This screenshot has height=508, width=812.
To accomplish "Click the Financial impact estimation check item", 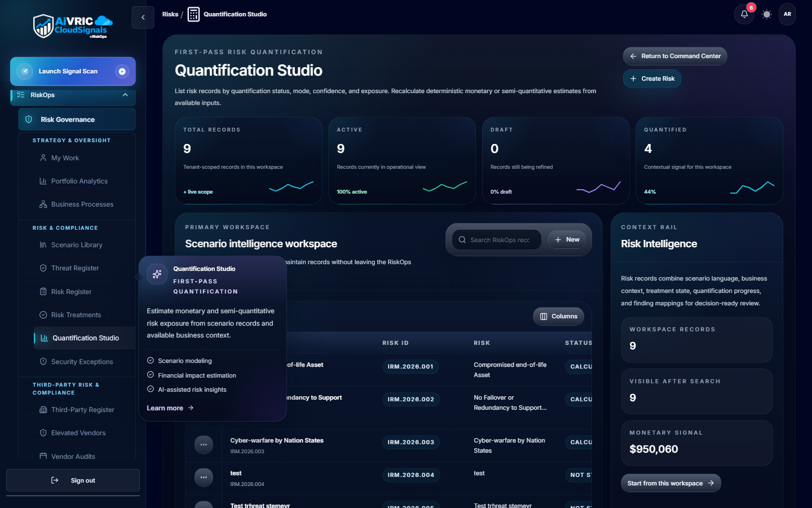I will coord(192,375).
